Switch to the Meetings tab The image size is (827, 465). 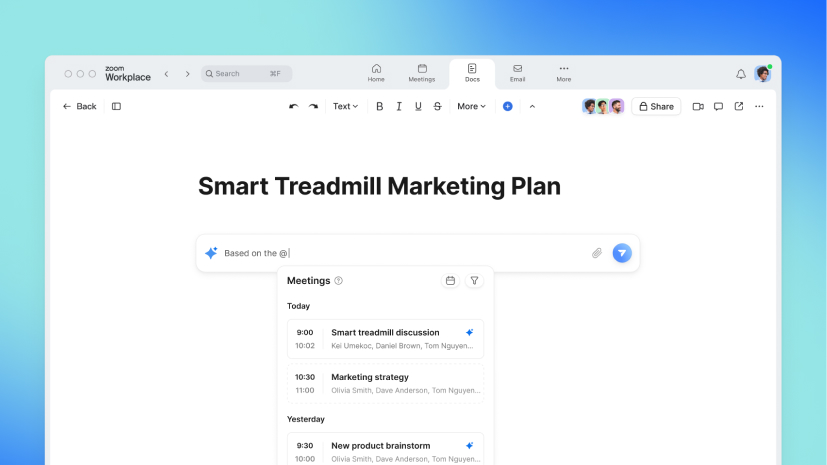pyautogui.click(x=422, y=73)
